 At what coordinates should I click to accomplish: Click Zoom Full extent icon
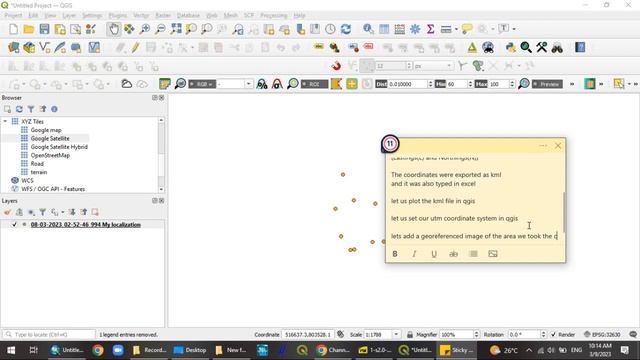coord(176,29)
